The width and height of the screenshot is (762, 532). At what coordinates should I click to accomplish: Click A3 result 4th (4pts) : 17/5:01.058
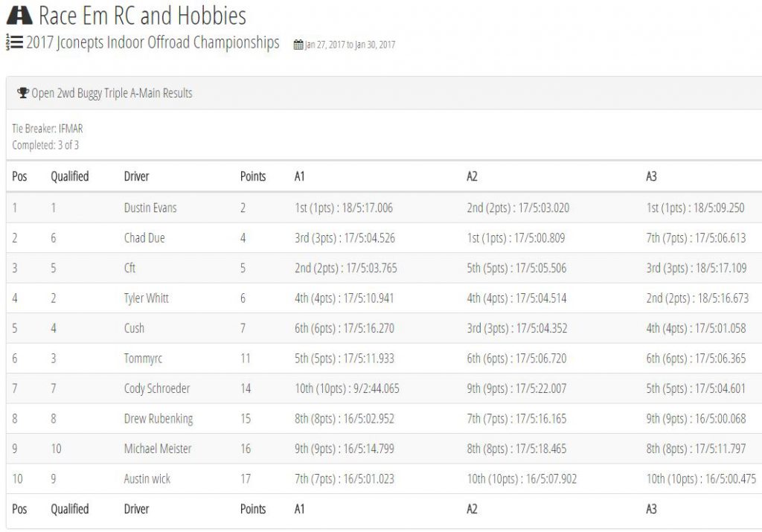(696, 328)
